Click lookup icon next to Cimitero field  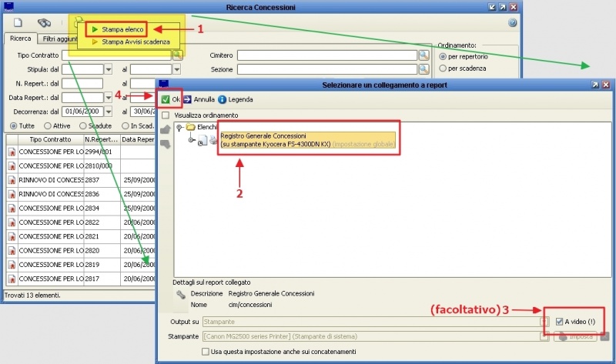[x=424, y=55]
